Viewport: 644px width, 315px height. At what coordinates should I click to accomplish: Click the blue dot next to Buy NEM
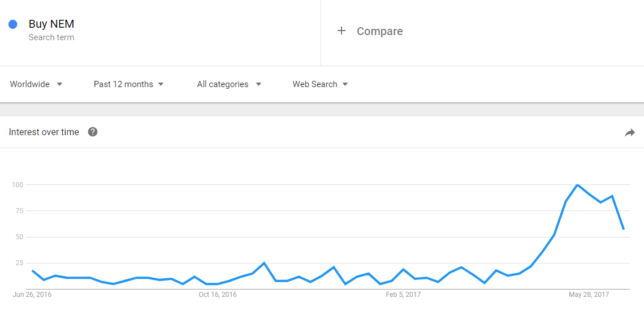[x=13, y=24]
